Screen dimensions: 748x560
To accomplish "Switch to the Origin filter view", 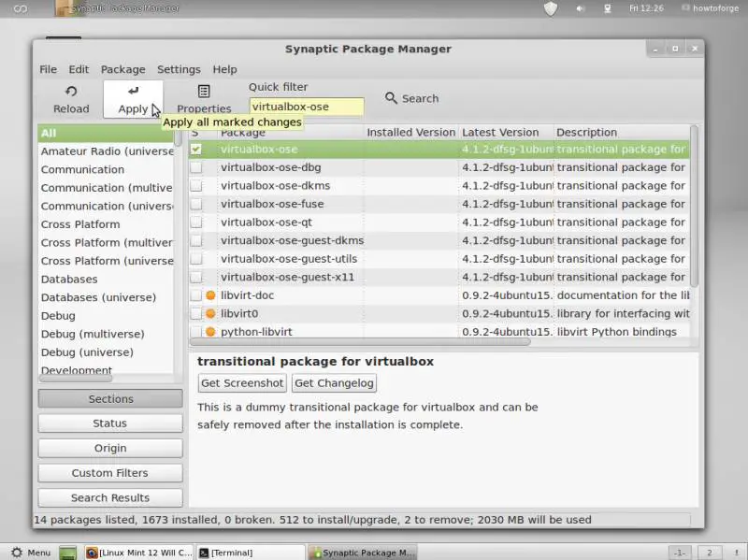I will click(x=110, y=448).
